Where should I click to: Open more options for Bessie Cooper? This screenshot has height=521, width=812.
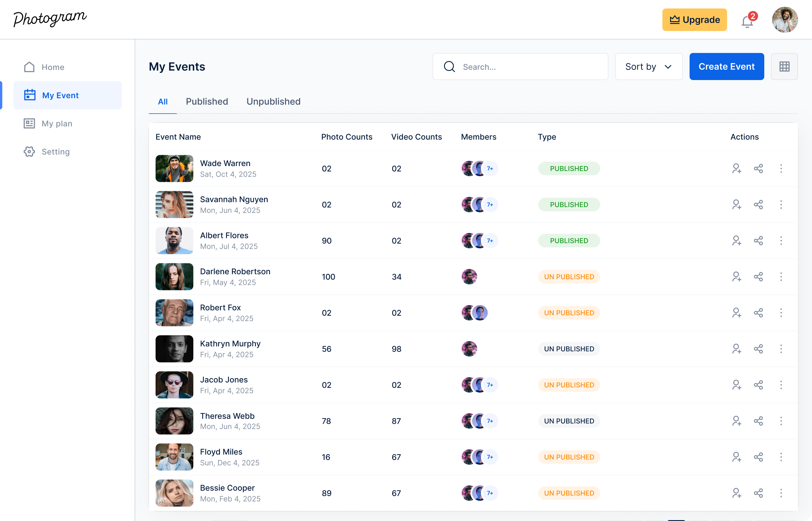781,493
